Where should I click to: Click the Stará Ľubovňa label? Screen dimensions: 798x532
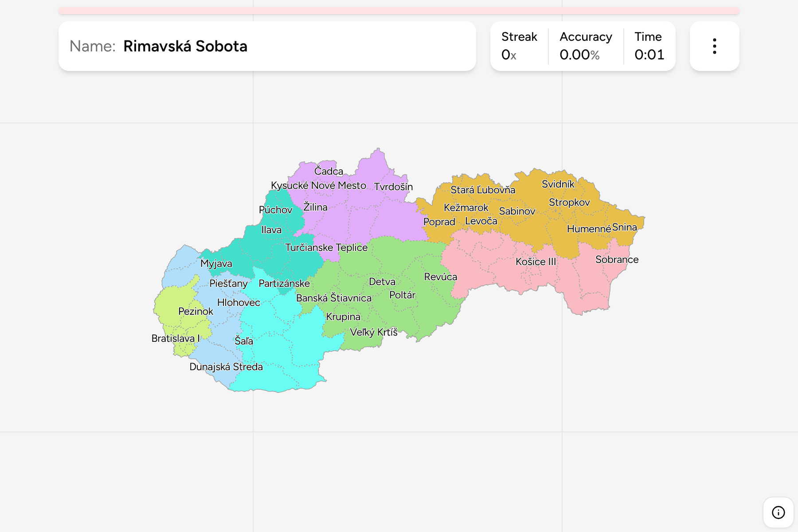tap(483, 190)
